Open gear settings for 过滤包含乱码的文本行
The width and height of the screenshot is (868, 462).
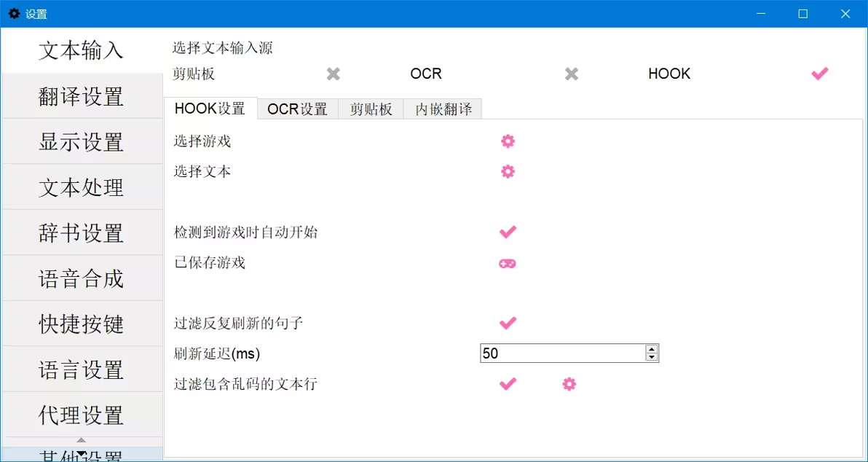pyautogui.click(x=569, y=384)
